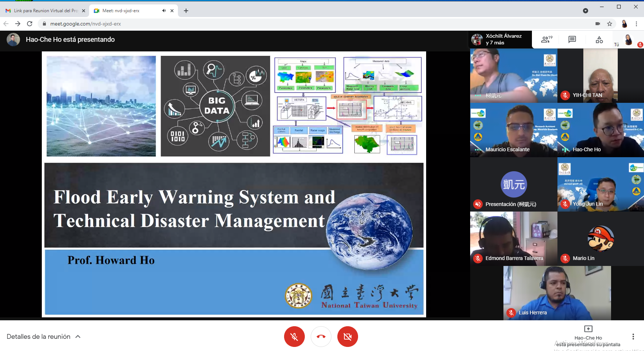Click the 凱元 purple avatar circle

coord(514,184)
